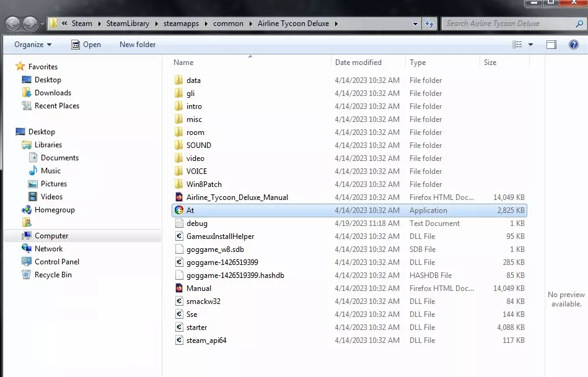The height and width of the screenshot is (377, 588).
Task: Expand the address bar history dropdown
Action: tap(415, 24)
